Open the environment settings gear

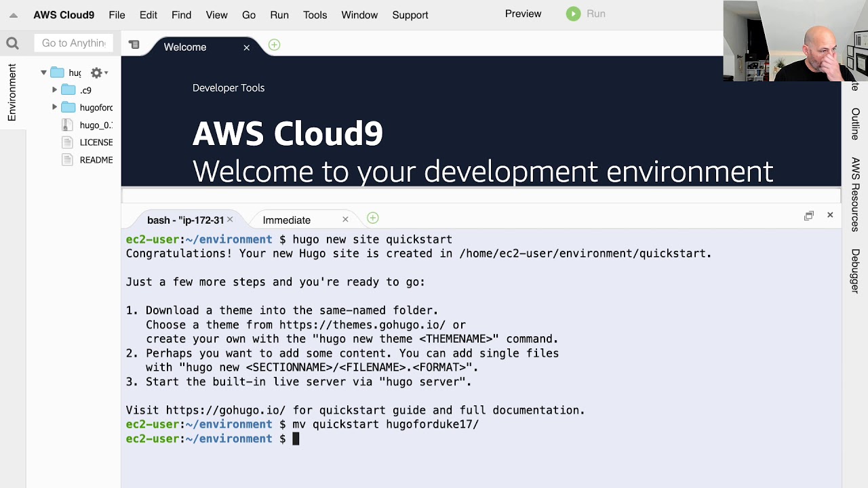tap(96, 73)
